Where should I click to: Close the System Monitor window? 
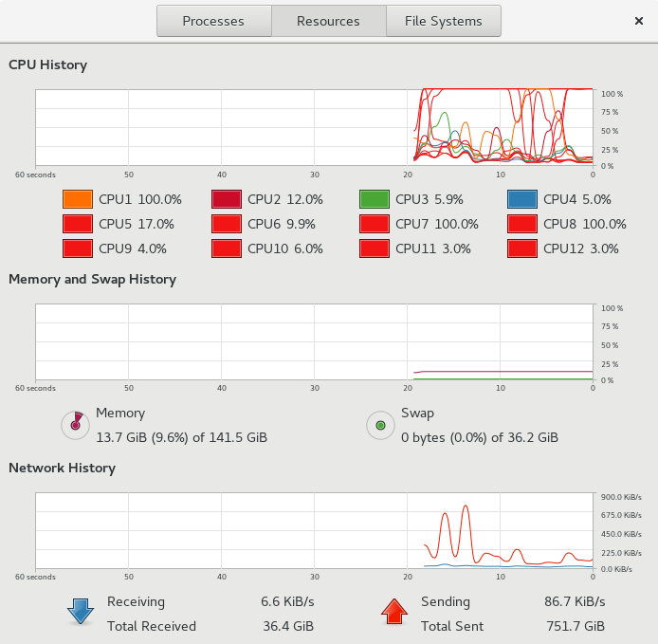(639, 21)
